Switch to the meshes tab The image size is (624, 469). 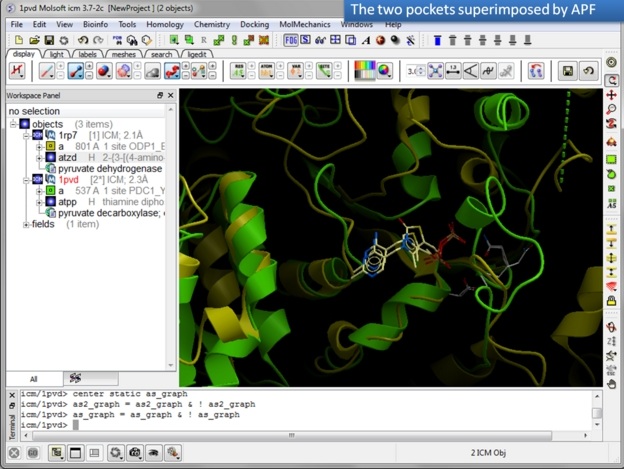point(122,54)
